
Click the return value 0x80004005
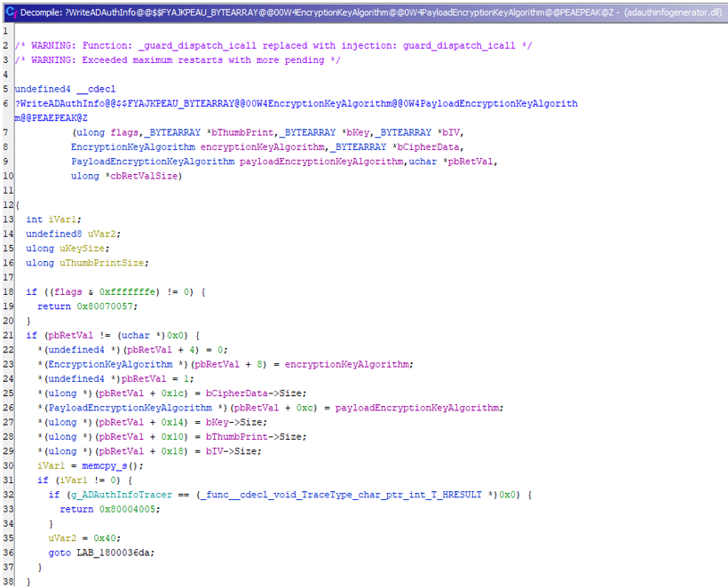coord(127,509)
